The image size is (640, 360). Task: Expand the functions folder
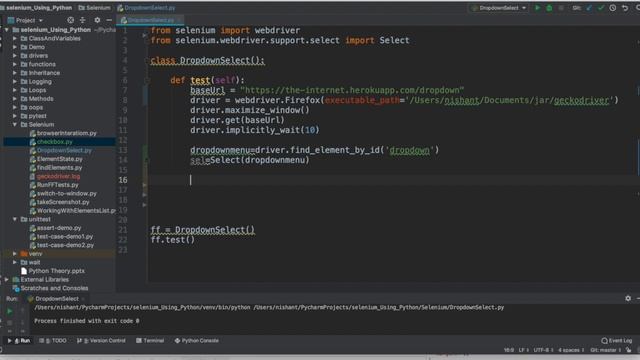coord(15,64)
